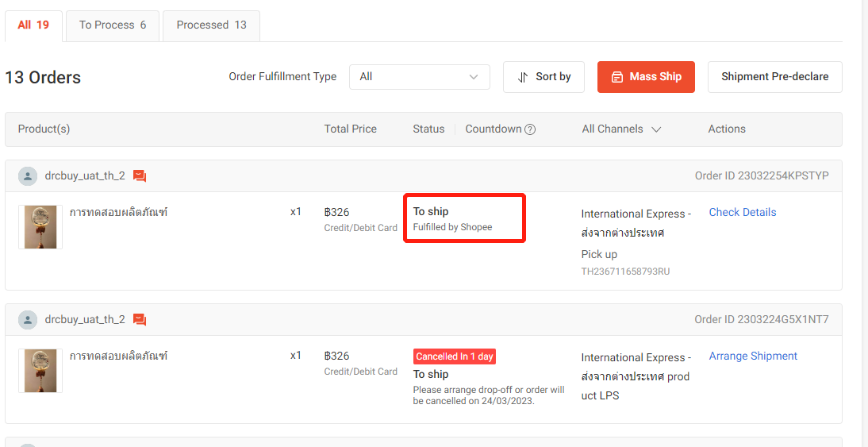The height and width of the screenshot is (447, 868).
Task: Click tracking number TH236711658793RU
Action: point(625,272)
